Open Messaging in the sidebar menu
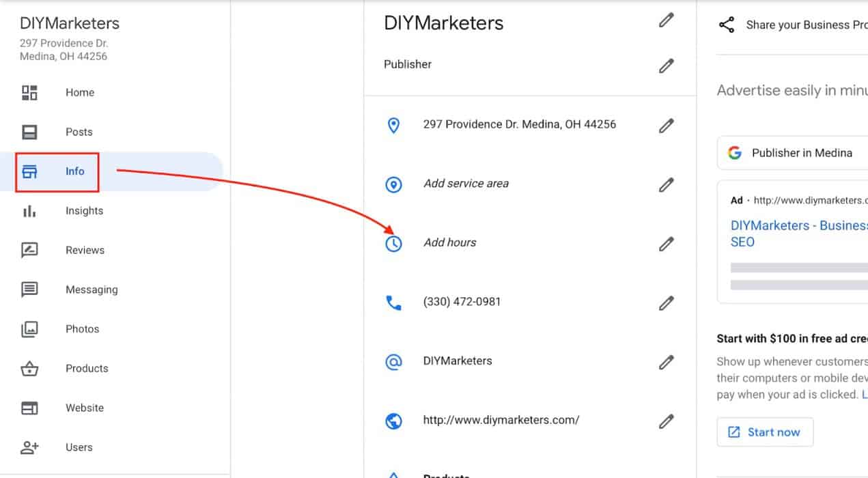This screenshot has width=868, height=478. coord(92,290)
